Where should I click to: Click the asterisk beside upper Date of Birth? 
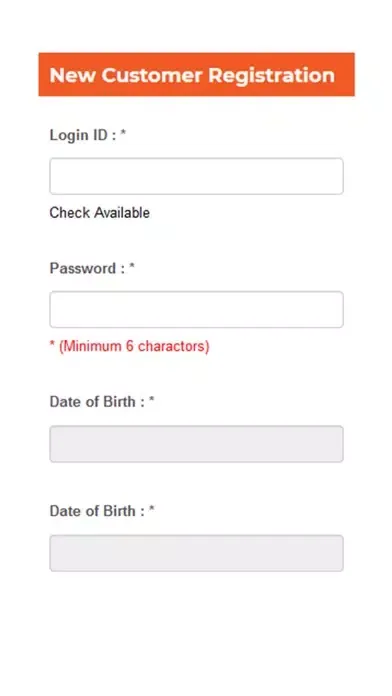[x=151, y=400]
